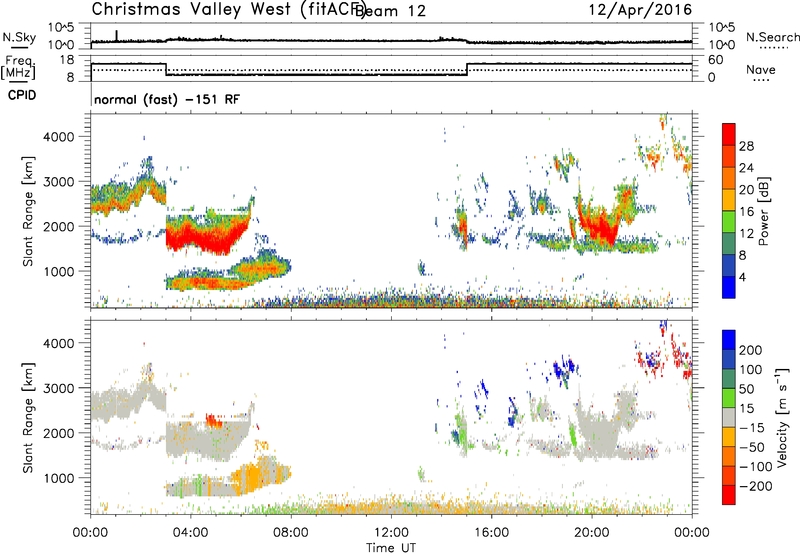Click the 'N.Search' legend label
The image size is (800, 554).
pos(772,37)
